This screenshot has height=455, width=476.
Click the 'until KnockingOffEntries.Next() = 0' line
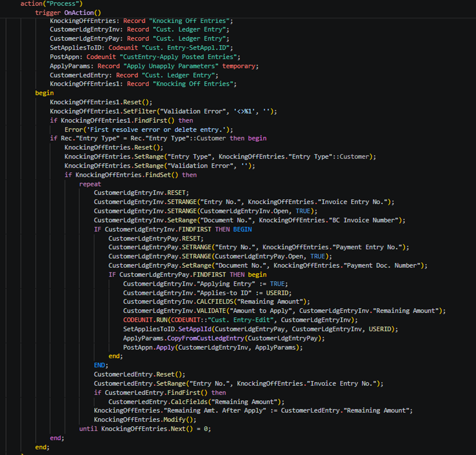(145, 429)
